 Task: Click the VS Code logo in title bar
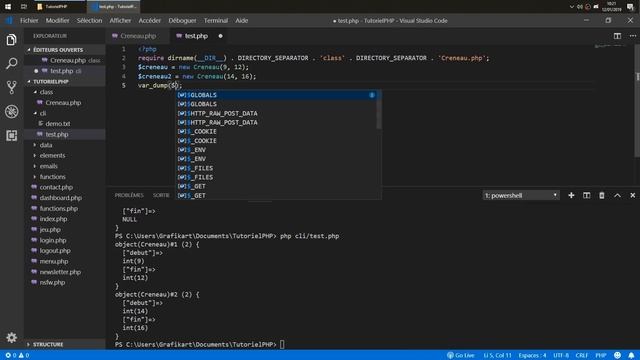(9, 20)
